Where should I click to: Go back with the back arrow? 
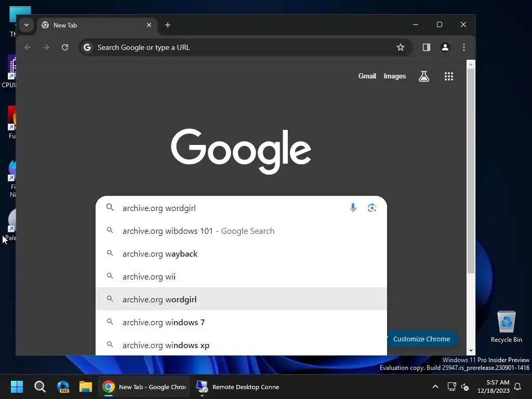(x=28, y=47)
